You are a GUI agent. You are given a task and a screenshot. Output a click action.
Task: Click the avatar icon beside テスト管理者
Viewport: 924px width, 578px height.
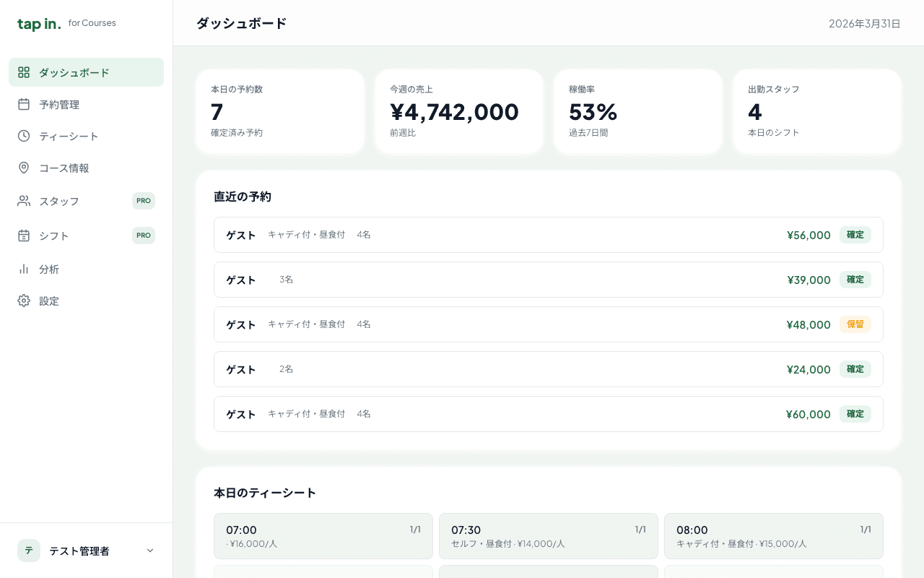(x=29, y=551)
